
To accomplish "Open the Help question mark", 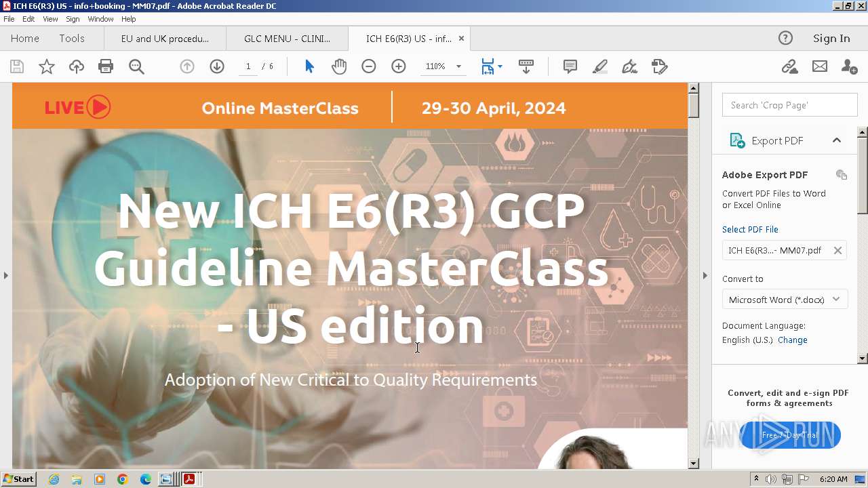I will (785, 39).
